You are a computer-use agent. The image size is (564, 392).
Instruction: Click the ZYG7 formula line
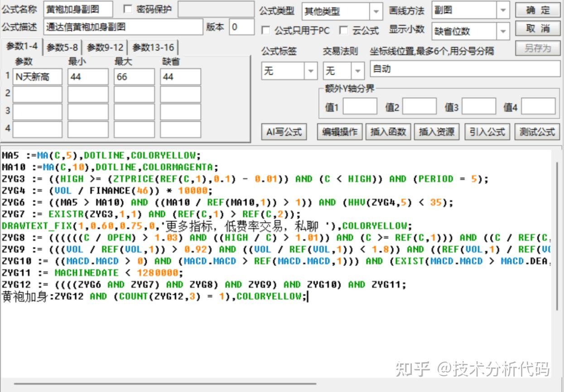pyautogui.click(x=151, y=214)
